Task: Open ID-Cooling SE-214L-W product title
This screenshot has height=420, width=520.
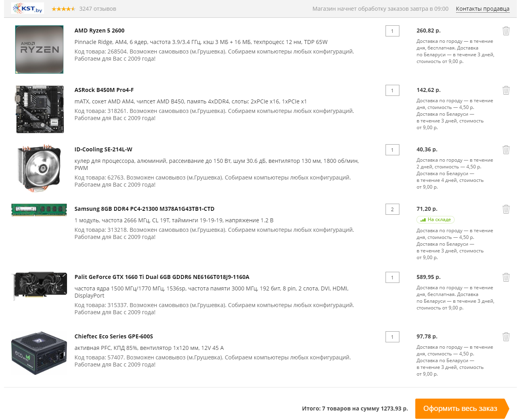Action: (103, 149)
